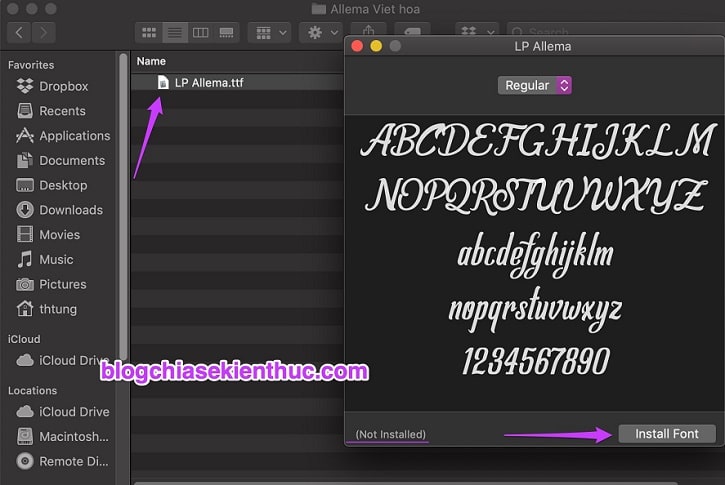Go back in Finder with the back arrow
Viewport: 725px width, 485px height.
(19, 32)
